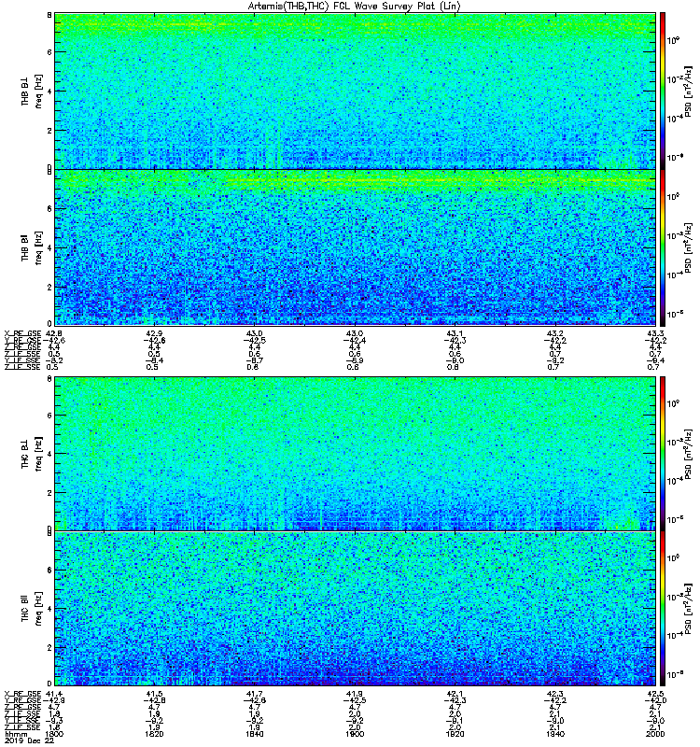This screenshot has width=700, height=747.
Task: Click the 'THB B⊥' y-axis label
Action: [x=25, y=91]
